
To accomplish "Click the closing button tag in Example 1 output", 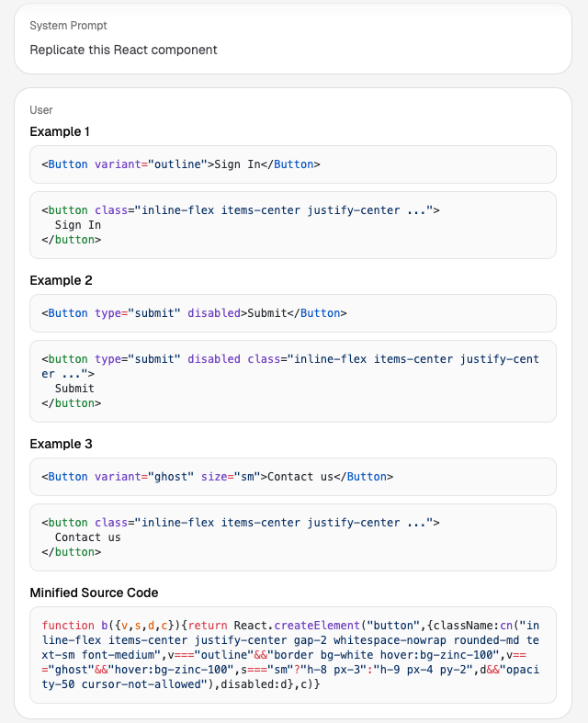I will click(71, 240).
